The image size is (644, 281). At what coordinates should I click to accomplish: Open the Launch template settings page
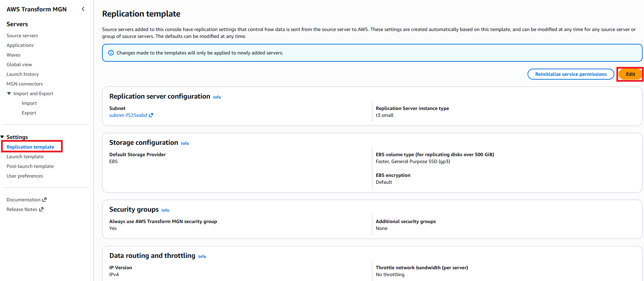pos(25,157)
